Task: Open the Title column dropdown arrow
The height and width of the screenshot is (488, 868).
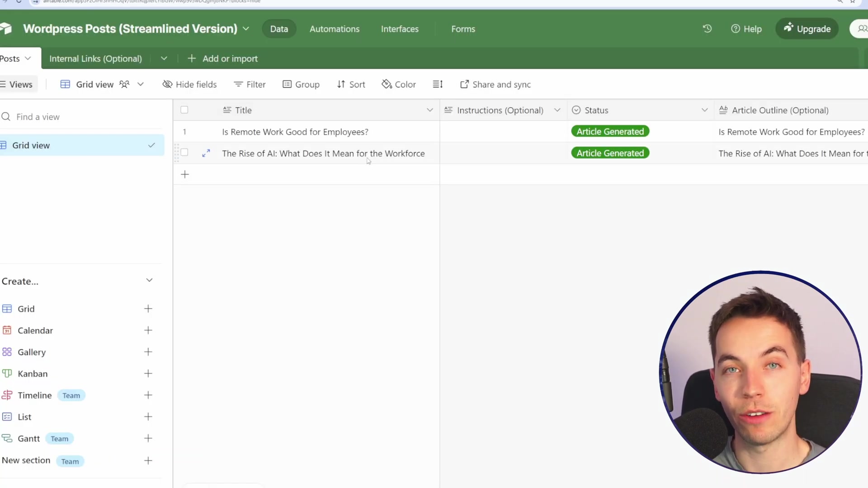Action: [x=430, y=110]
